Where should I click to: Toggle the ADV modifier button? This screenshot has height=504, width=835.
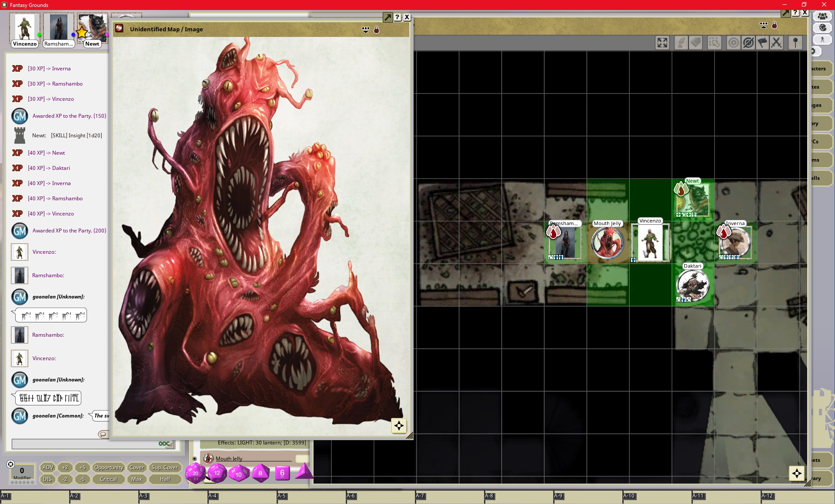(48, 468)
